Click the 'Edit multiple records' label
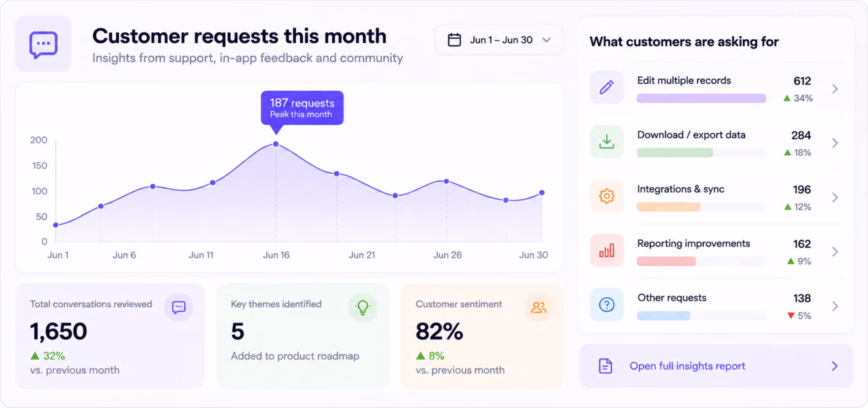Viewport: 868px width, 408px height. pos(684,81)
